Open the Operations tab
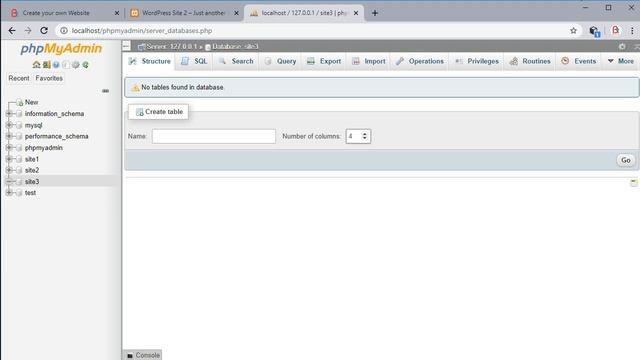640x360 pixels. coord(420,61)
